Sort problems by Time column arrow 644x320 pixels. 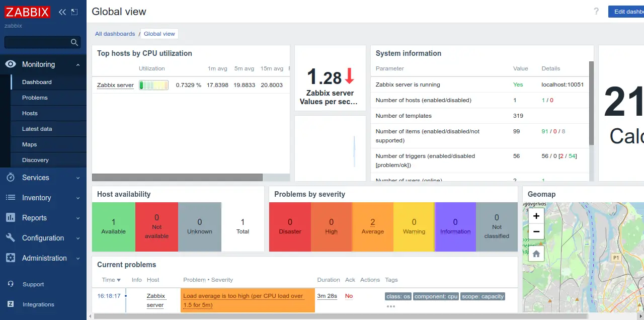pyautogui.click(x=119, y=280)
